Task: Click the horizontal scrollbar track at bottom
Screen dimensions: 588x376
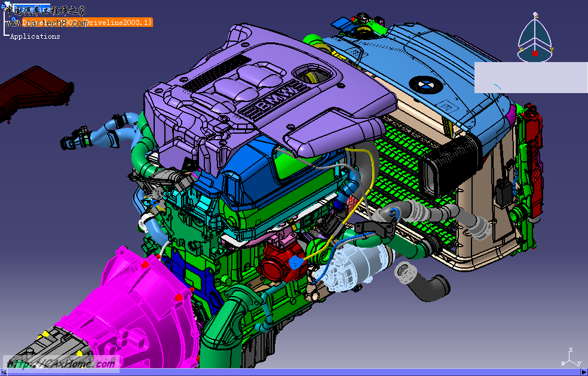Action: (294, 372)
